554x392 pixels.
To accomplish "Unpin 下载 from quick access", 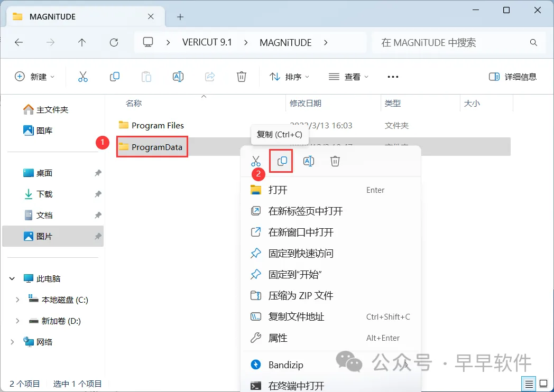I will point(98,194).
